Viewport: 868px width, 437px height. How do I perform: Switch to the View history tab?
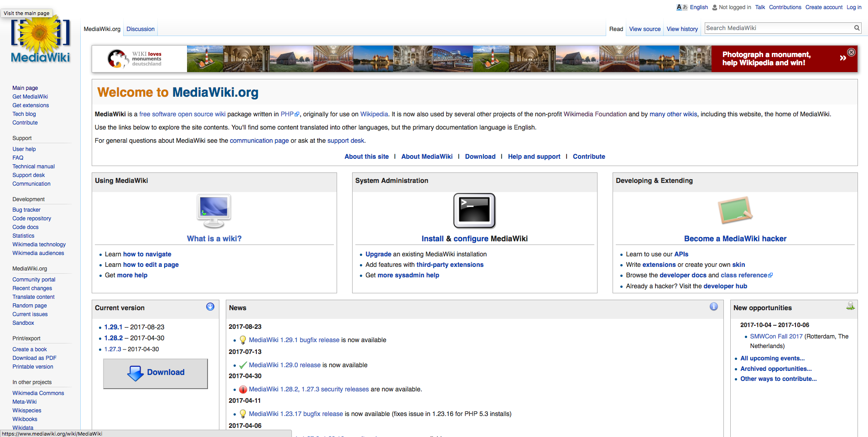682,29
